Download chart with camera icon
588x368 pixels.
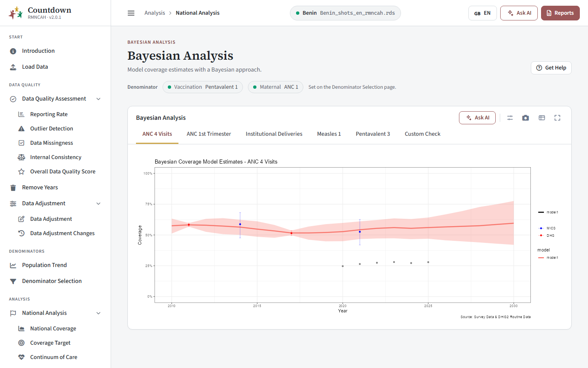526,118
